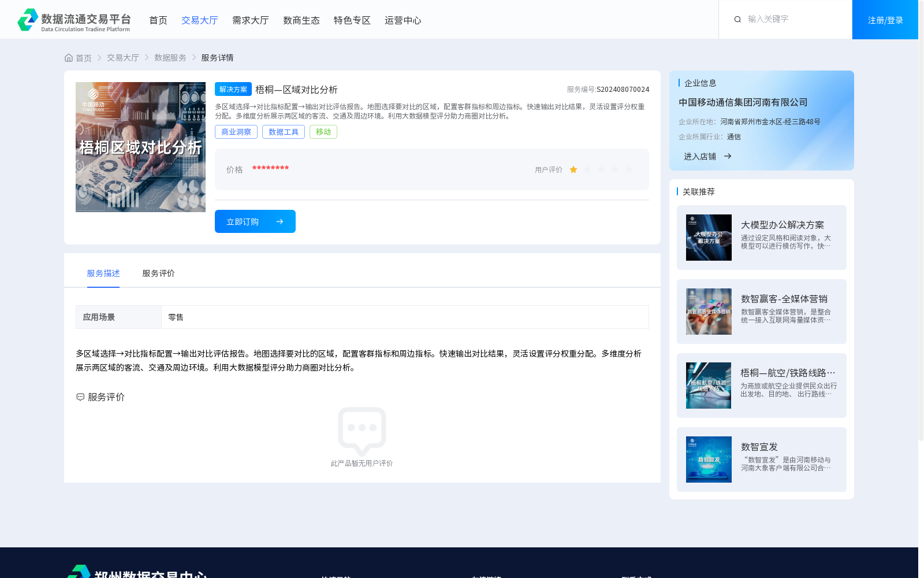The height and width of the screenshot is (578, 924).
Task: Open the 数智赢客-全媒体营销 thumbnail
Action: pos(709,312)
